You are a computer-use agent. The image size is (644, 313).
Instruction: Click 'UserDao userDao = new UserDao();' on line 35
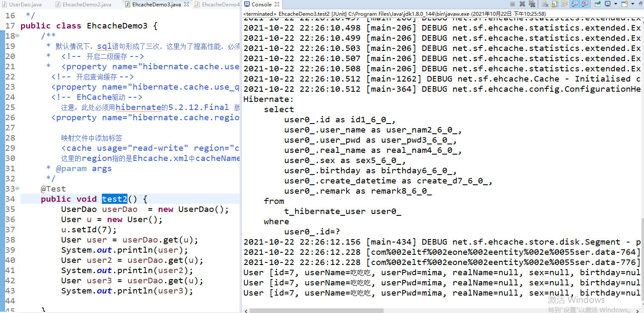pos(145,209)
